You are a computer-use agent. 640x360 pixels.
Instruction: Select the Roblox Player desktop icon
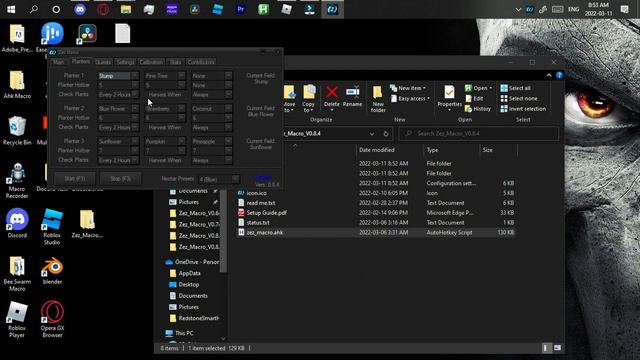pos(17,319)
